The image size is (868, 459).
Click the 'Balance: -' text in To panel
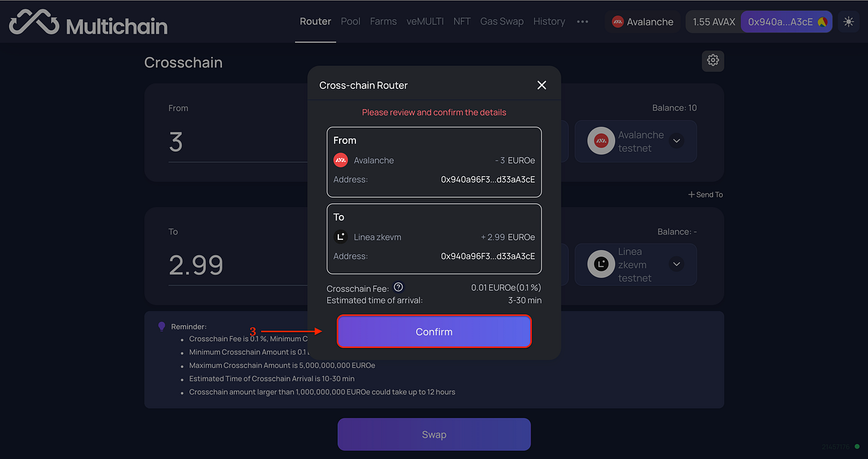click(676, 232)
